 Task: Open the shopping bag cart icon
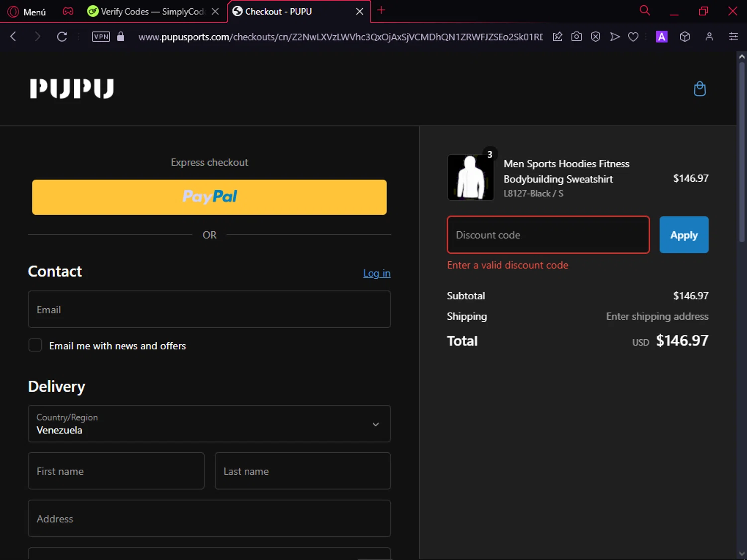(x=700, y=89)
